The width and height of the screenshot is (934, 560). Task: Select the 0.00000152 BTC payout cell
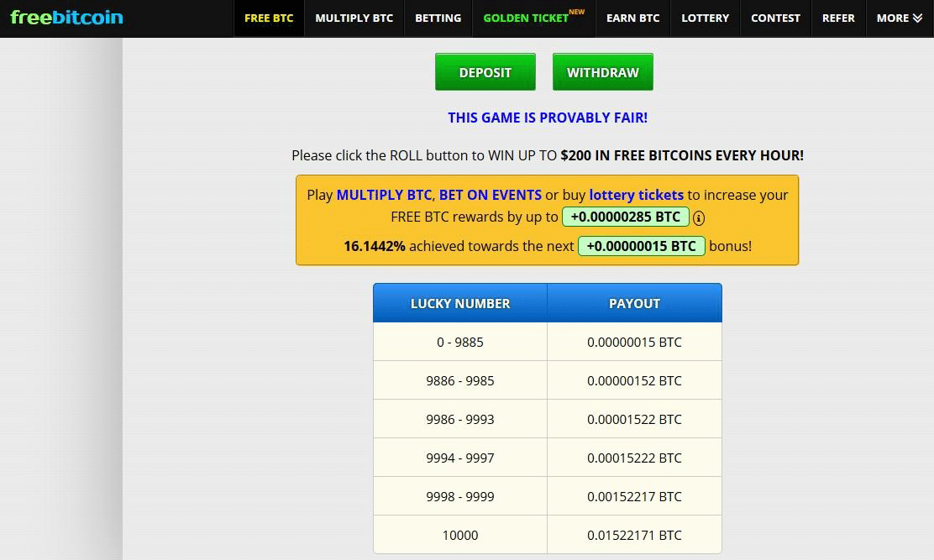point(634,380)
